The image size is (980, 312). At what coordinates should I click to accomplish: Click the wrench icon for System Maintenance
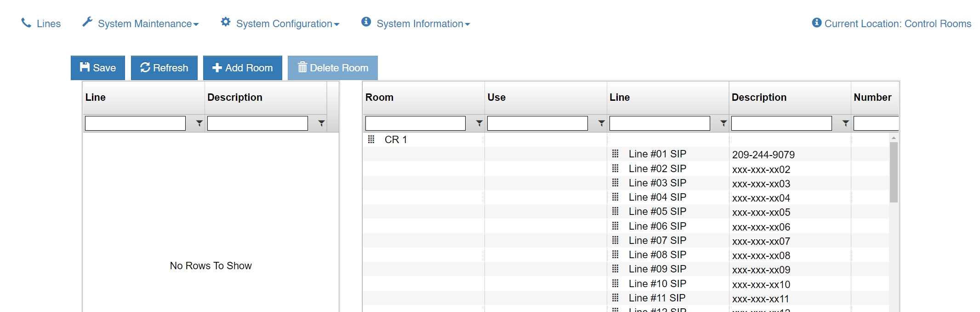pos(87,22)
